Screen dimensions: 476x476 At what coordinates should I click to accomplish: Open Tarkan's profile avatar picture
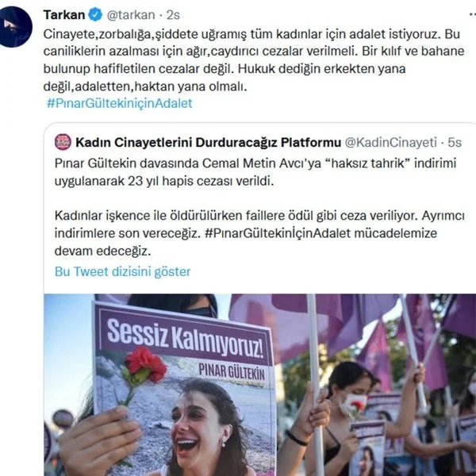[x=15, y=26]
